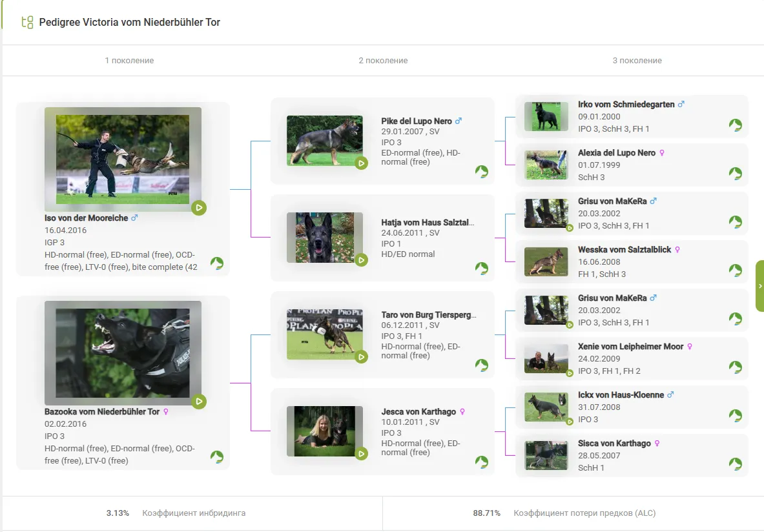The width and height of the screenshot is (764, 532).
Task: Open the first Grisu von MaKeRa name link
Action: [x=612, y=201]
